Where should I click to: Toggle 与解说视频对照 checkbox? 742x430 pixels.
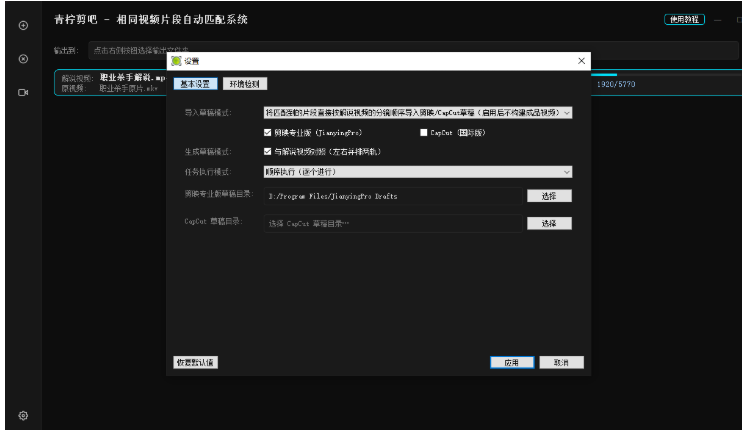coord(267,151)
